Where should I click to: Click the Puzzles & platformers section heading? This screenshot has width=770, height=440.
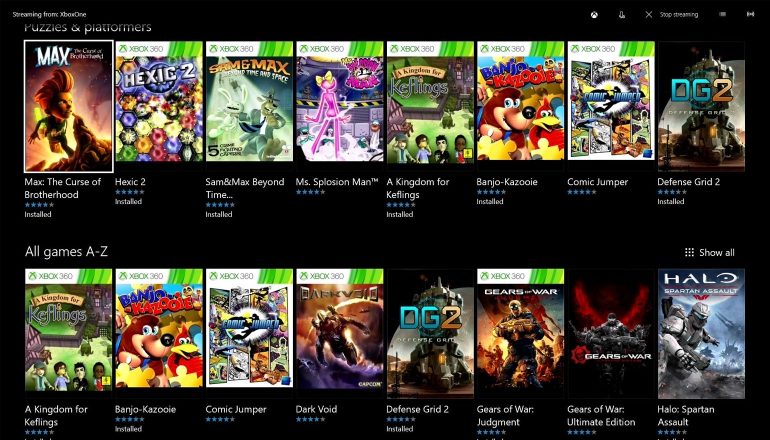(x=88, y=27)
